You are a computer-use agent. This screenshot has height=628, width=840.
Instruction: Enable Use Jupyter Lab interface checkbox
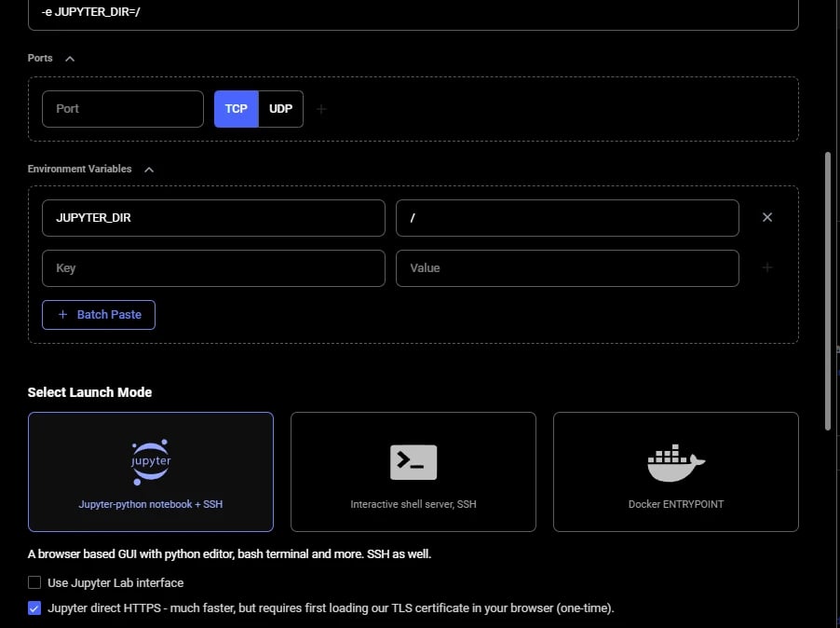pos(34,582)
